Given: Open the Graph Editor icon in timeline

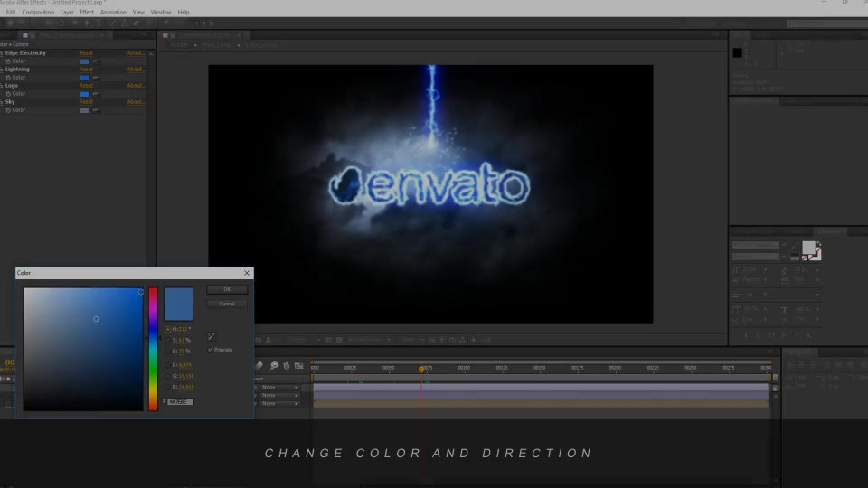Looking at the screenshot, I should point(299,366).
